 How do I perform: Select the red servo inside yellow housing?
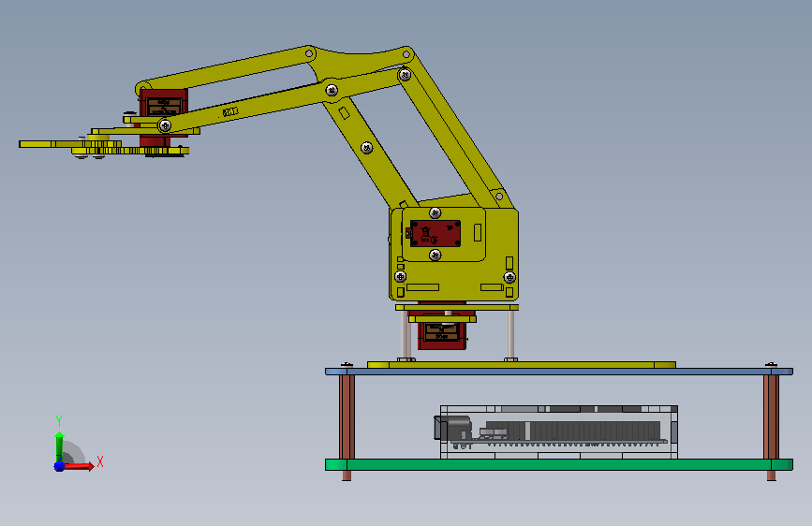(x=435, y=233)
